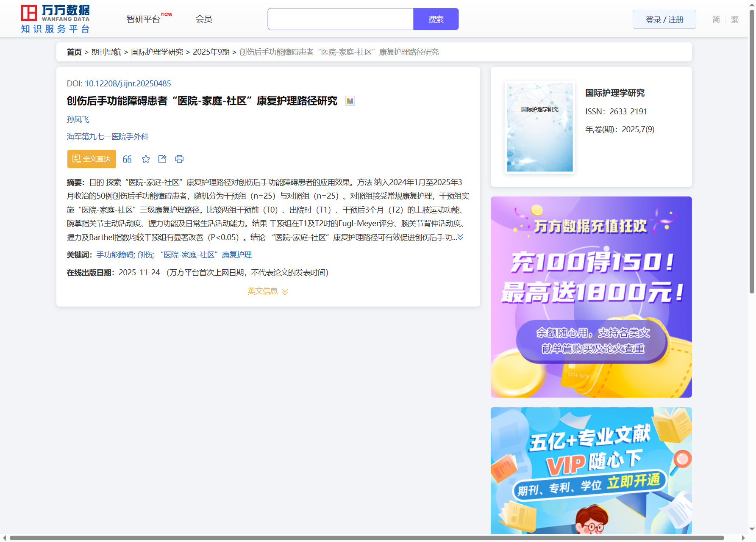This screenshot has width=756, height=542.
Task: Expand the 英文信息 section
Action: tap(268, 291)
